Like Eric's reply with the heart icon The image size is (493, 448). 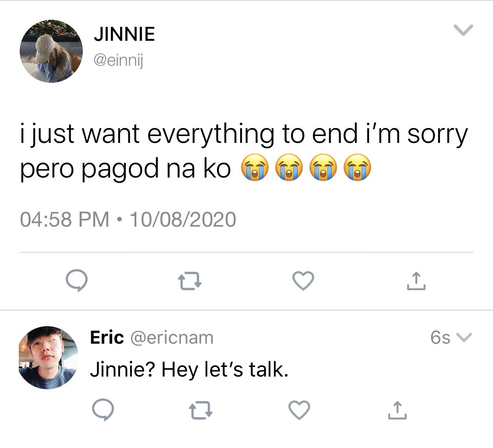(x=299, y=410)
